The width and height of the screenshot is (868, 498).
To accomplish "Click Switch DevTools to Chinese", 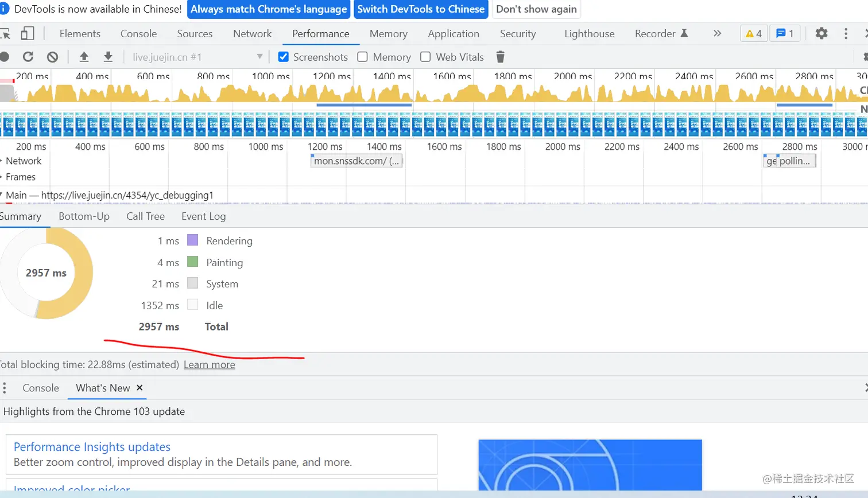I will click(x=421, y=9).
